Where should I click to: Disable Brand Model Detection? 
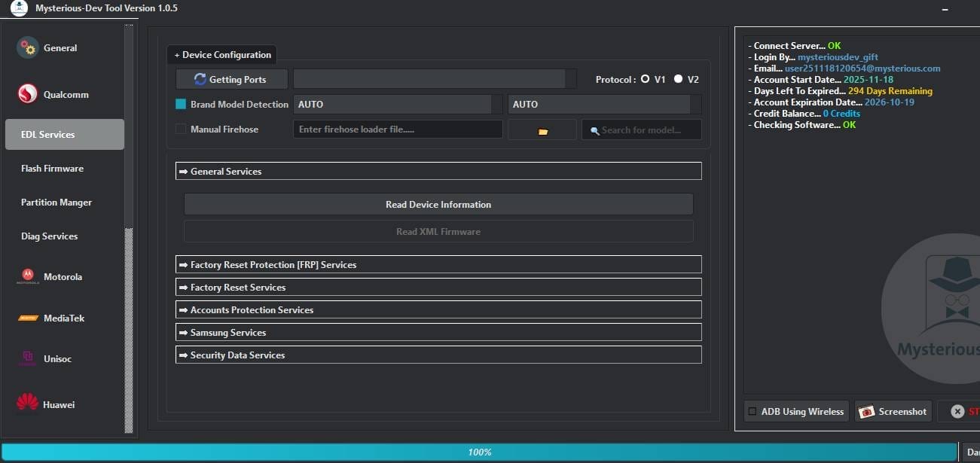180,104
